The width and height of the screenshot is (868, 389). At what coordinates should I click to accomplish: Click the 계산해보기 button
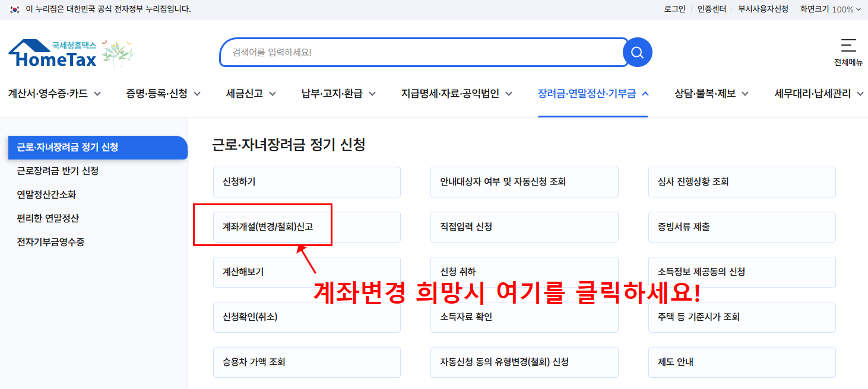pos(306,272)
